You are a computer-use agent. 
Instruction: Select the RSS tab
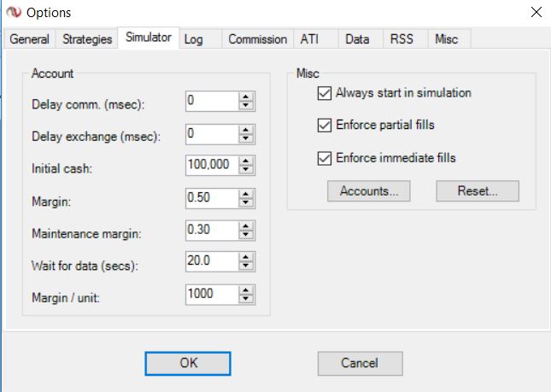402,39
